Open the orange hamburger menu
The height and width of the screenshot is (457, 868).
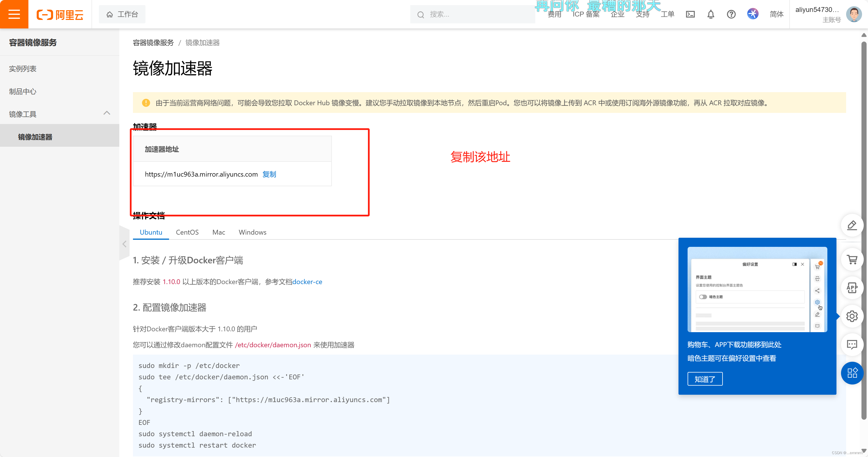(x=14, y=14)
